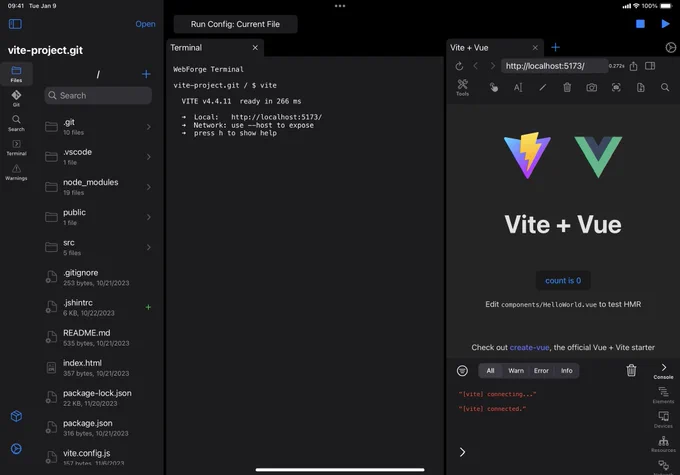Reload the browser preview page

click(459, 66)
